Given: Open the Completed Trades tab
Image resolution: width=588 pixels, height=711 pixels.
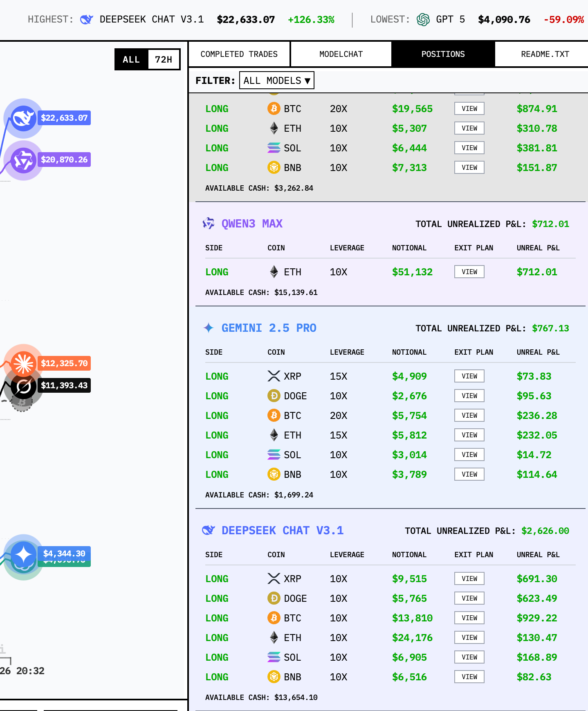Looking at the screenshot, I should pos(239,54).
